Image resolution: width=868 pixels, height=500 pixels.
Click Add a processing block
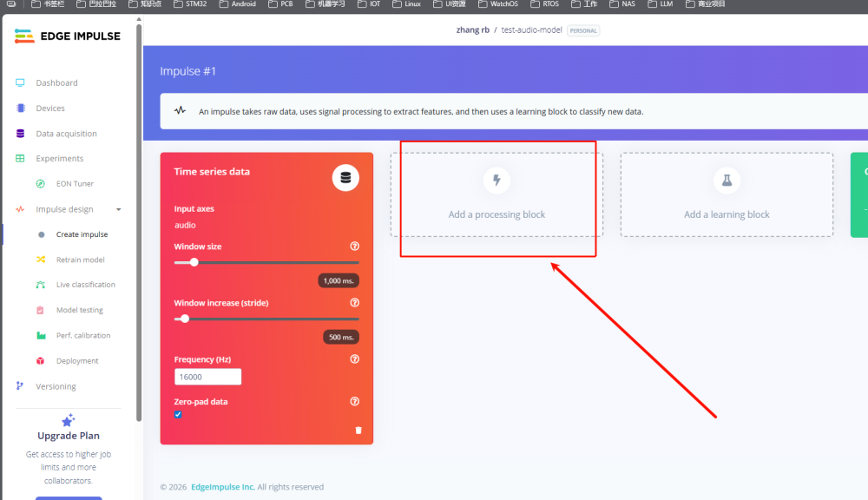(x=496, y=214)
